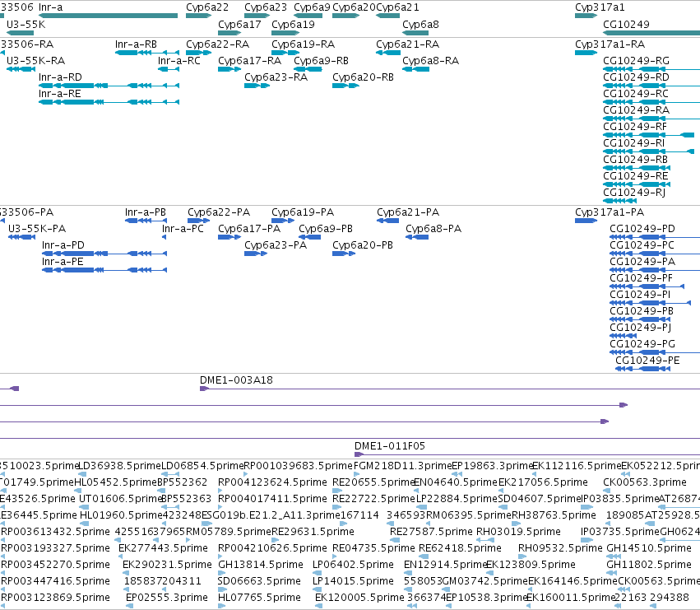700x610 pixels.
Task: Click the RH03019.5prime EST label
Action: (518, 531)
